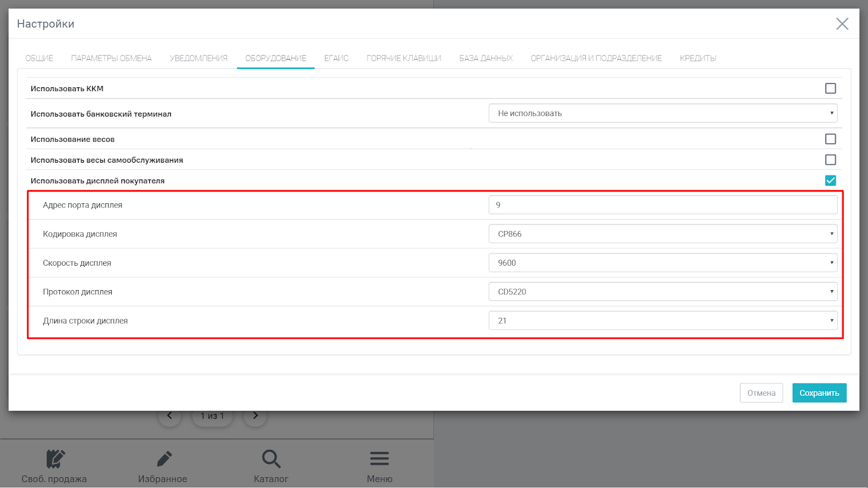Screen dimensions: 868x488
Task: Expand Скорость дисплея dropdown showing 9600
Action: tap(663, 263)
